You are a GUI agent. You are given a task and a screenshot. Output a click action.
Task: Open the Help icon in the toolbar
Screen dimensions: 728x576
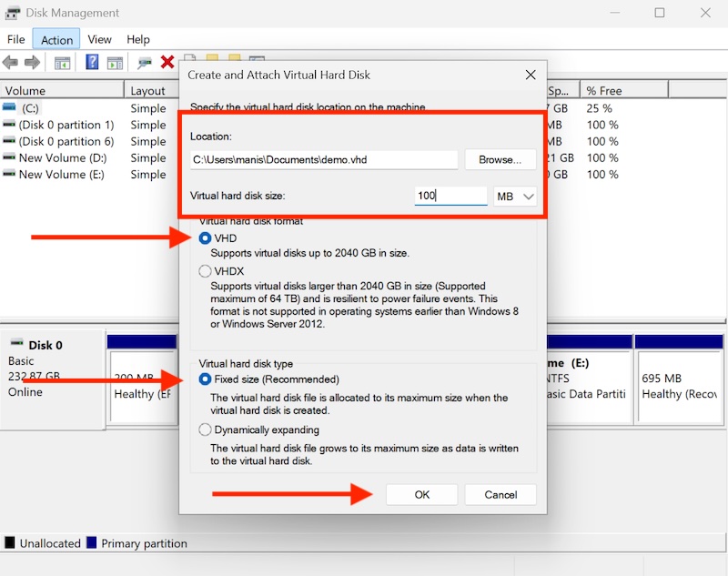[x=92, y=62]
